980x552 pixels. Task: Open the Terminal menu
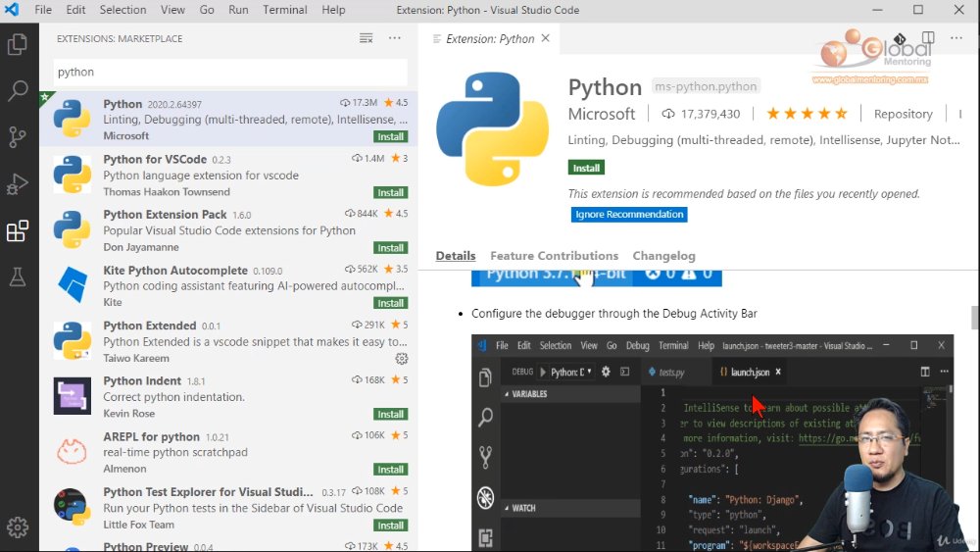point(285,10)
